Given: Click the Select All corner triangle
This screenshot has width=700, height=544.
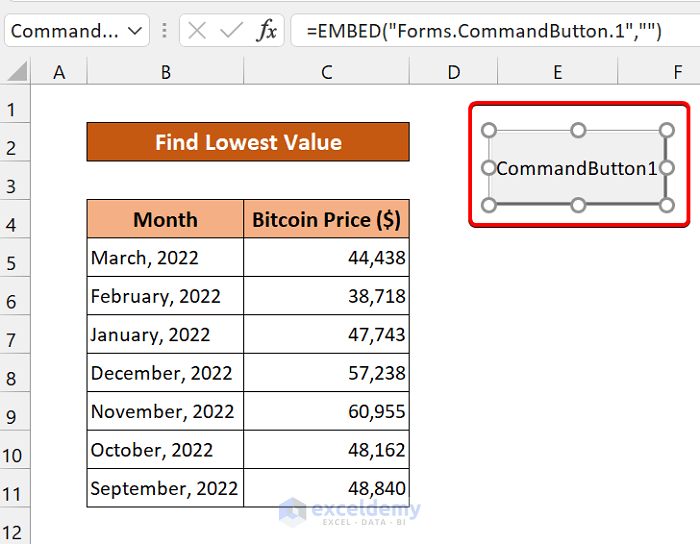Looking at the screenshot, I should tap(17, 71).
